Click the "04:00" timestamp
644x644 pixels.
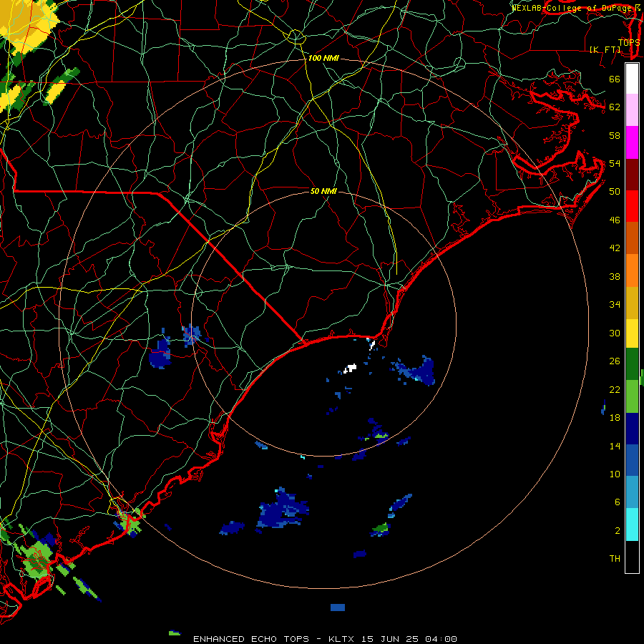click(x=441, y=639)
